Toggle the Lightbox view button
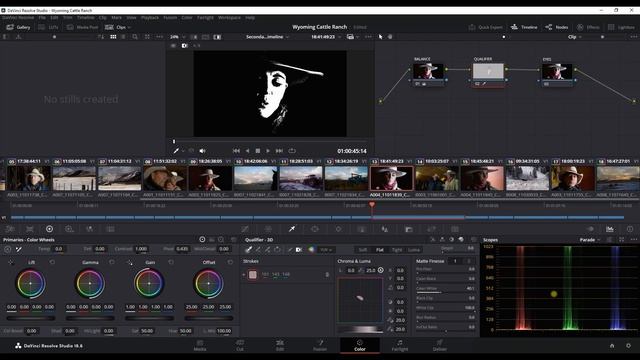This screenshot has width=640, height=360. click(x=621, y=27)
